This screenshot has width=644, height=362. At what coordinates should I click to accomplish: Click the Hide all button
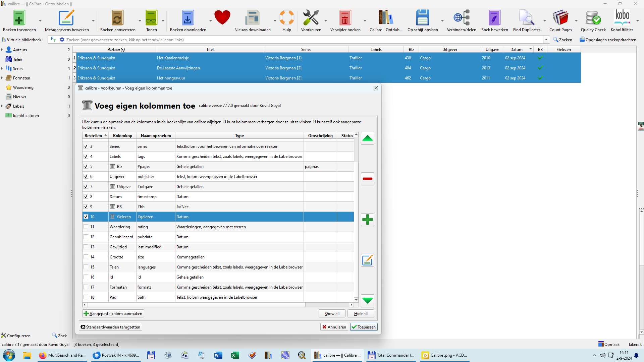[x=361, y=314]
